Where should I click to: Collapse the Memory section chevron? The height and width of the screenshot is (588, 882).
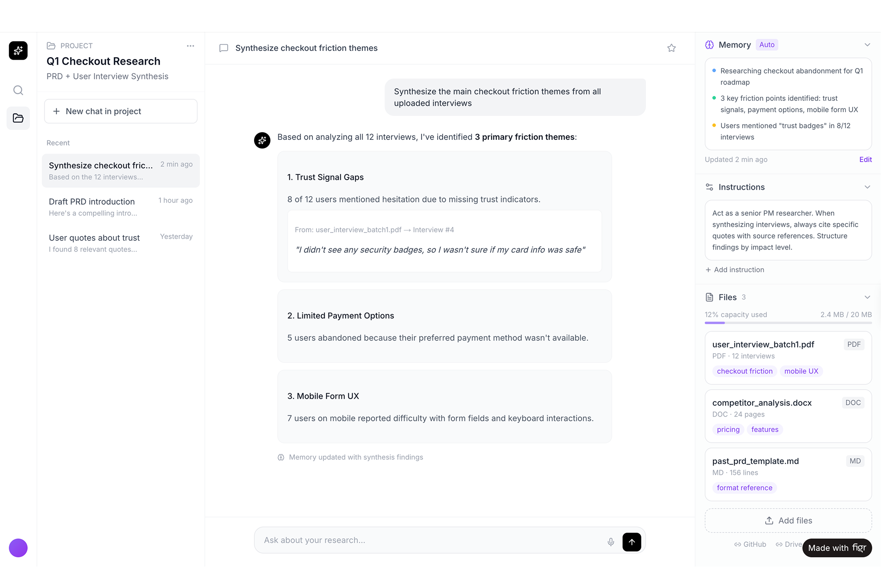click(867, 45)
